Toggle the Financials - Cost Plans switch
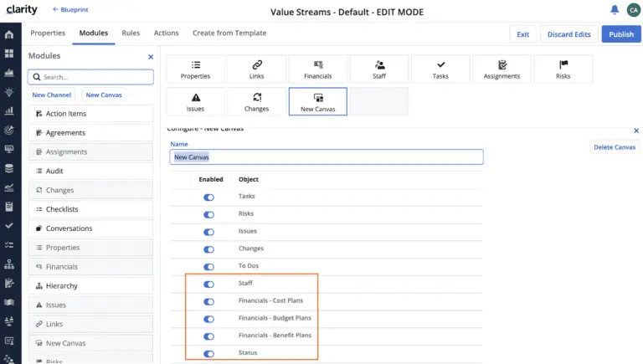The height and width of the screenshot is (364, 643). coord(208,302)
